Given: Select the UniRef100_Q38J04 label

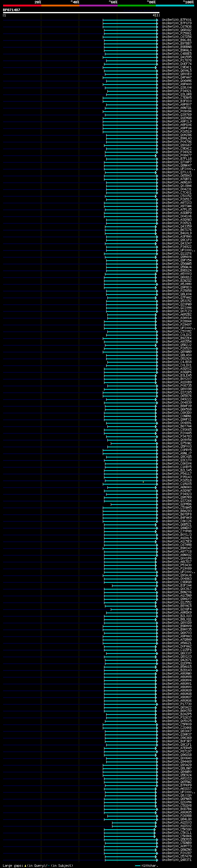Looking at the screenshot, I should coord(177,88).
